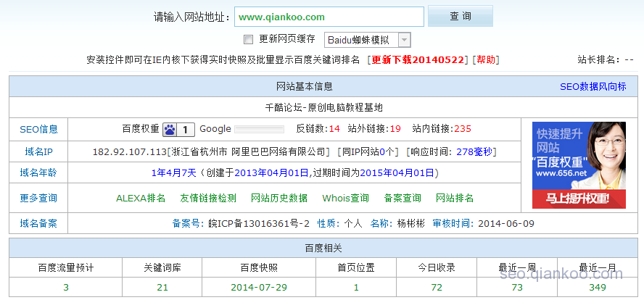644x300 pixels.
Task: Click the domain age 1年4月7天
Action: tap(174, 172)
